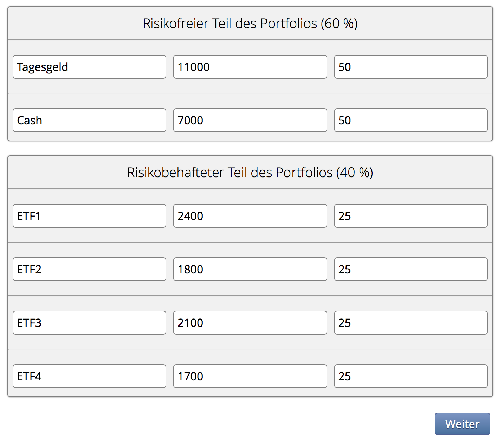
Task: Click the ETF1 name field
Action: (x=89, y=216)
